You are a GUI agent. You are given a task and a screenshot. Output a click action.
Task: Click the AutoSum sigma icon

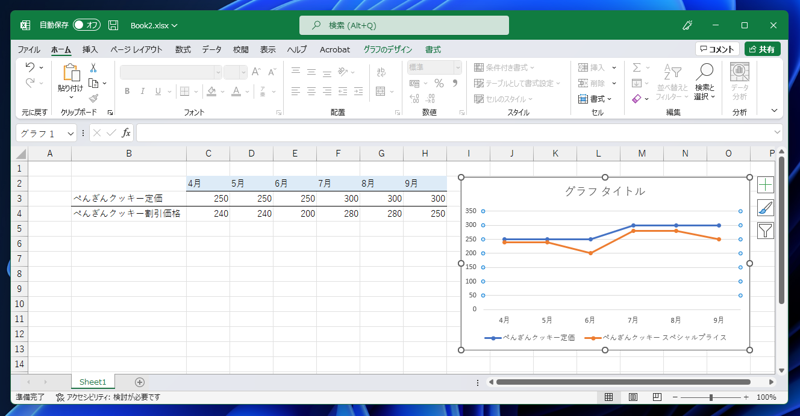[637, 67]
